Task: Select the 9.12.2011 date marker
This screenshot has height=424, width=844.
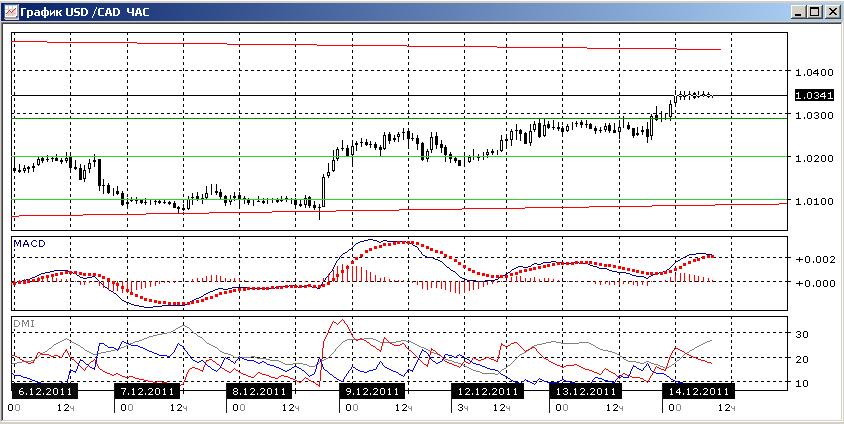Action: coord(370,391)
